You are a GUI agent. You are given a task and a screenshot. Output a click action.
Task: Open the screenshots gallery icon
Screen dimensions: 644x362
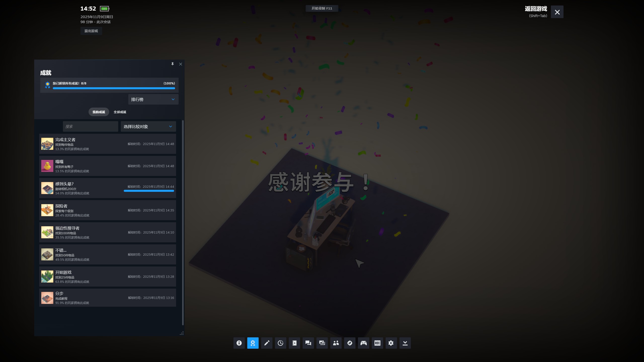click(x=322, y=343)
